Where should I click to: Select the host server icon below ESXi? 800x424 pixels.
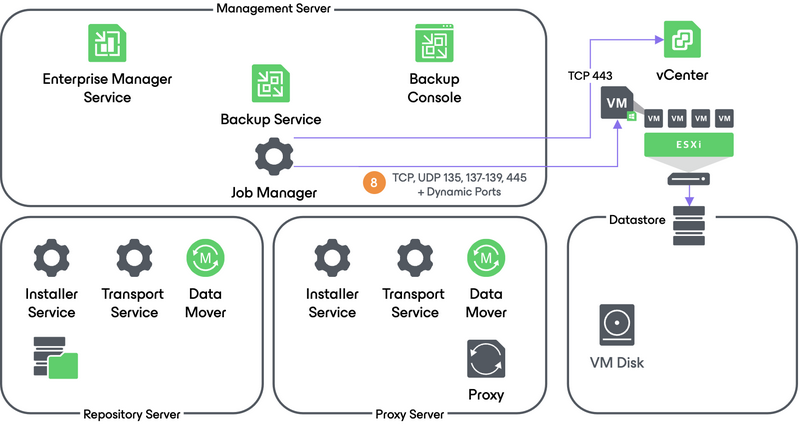[x=688, y=179]
